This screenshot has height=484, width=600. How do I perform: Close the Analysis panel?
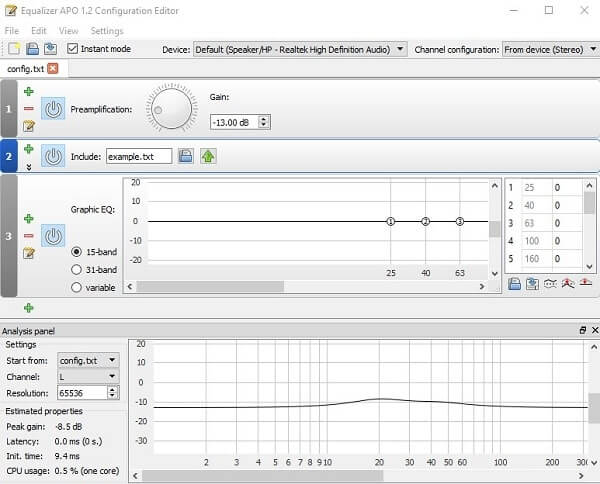tap(595, 330)
